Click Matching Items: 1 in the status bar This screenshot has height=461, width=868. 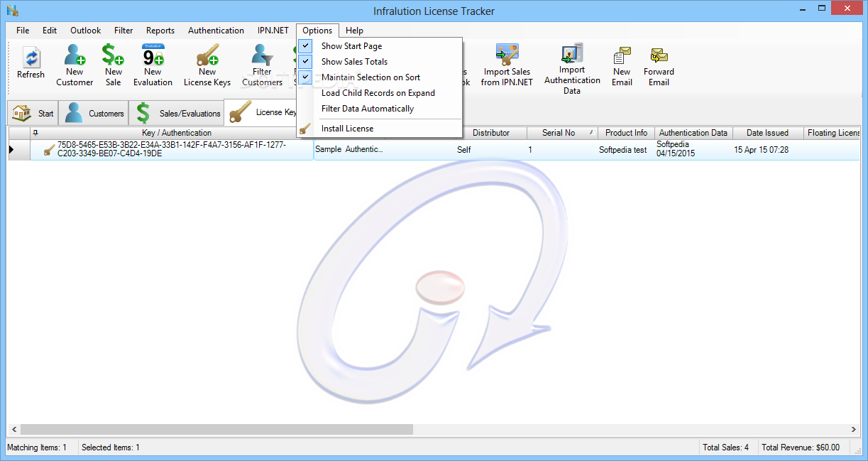37,448
